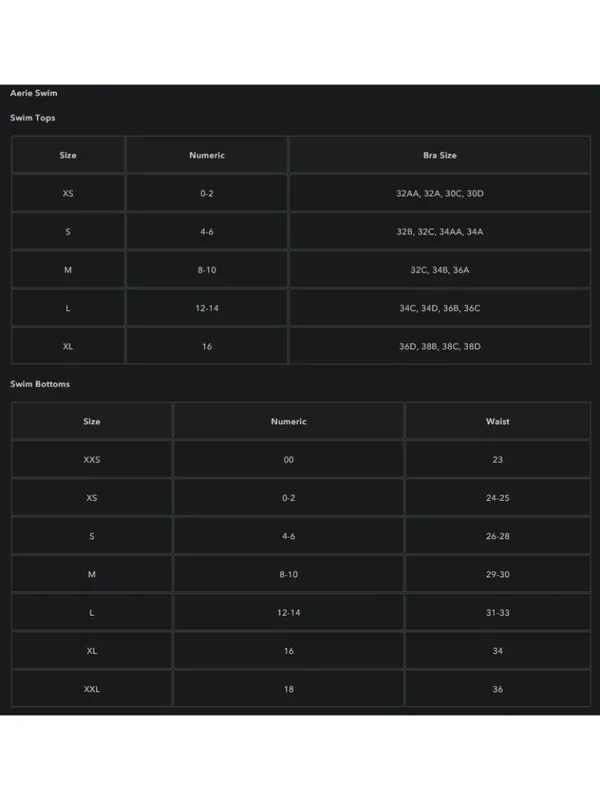Select the bra size cell 32C, 34B, 36A
The width and height of the screenshot is (600, 800).
(x=440, y=270)
